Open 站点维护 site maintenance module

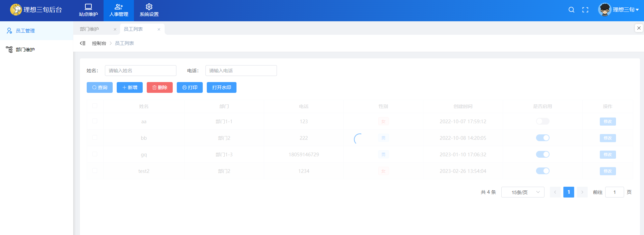pos(88,10)
